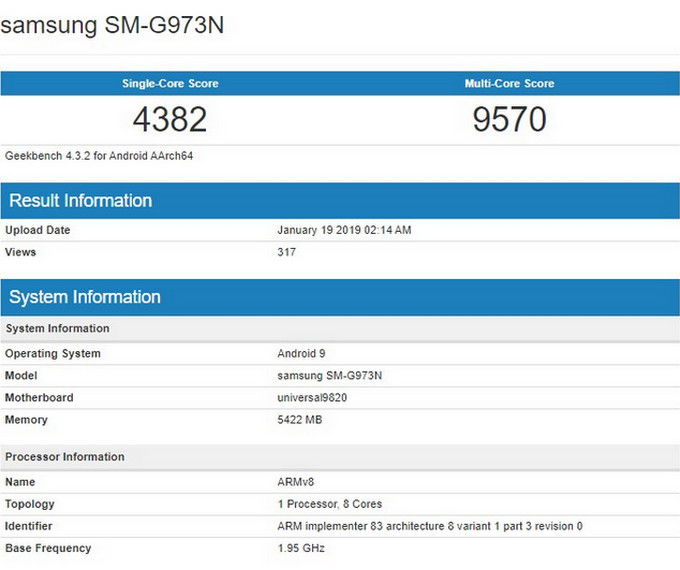The height and width of the screenshot is (570, 680).
Task: Select the ARM implementer 83 identifier string
Action: click(x=430, y=526)
